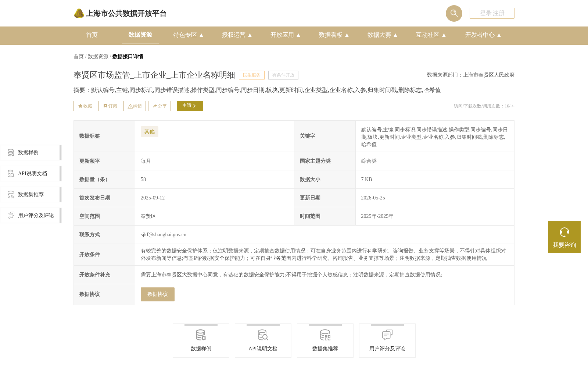Click the 申请 apply button
Image resolution: width=588 pixels, height=368 pixels.
coord(190,106)
